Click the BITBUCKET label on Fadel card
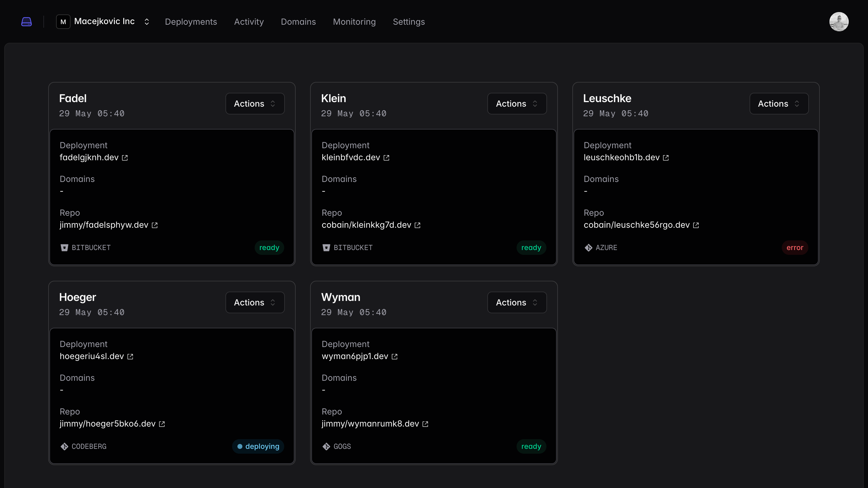The image size is (868, 488). pyautogui.click(x=91, y=248)
